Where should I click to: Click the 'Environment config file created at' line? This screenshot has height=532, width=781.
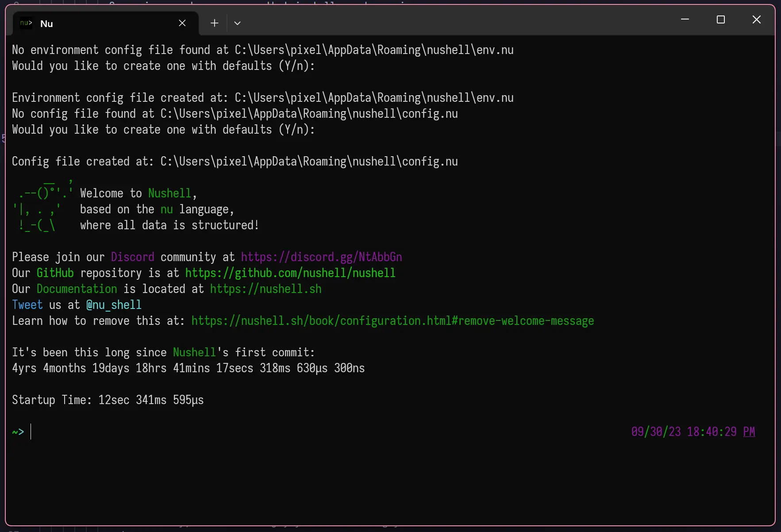point(263,98)
